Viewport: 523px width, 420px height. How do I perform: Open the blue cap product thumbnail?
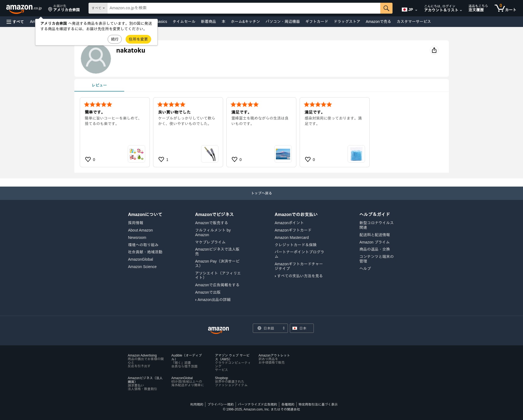pos(356,154)
